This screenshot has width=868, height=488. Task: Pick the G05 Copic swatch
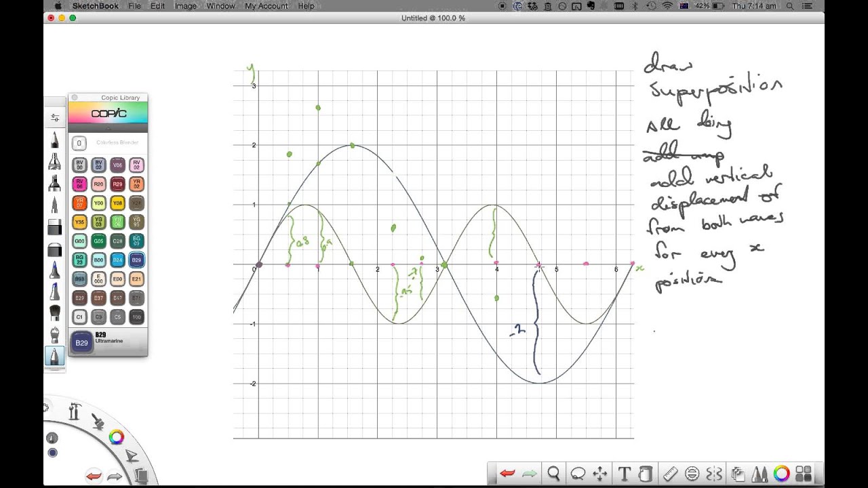(98, 241)
